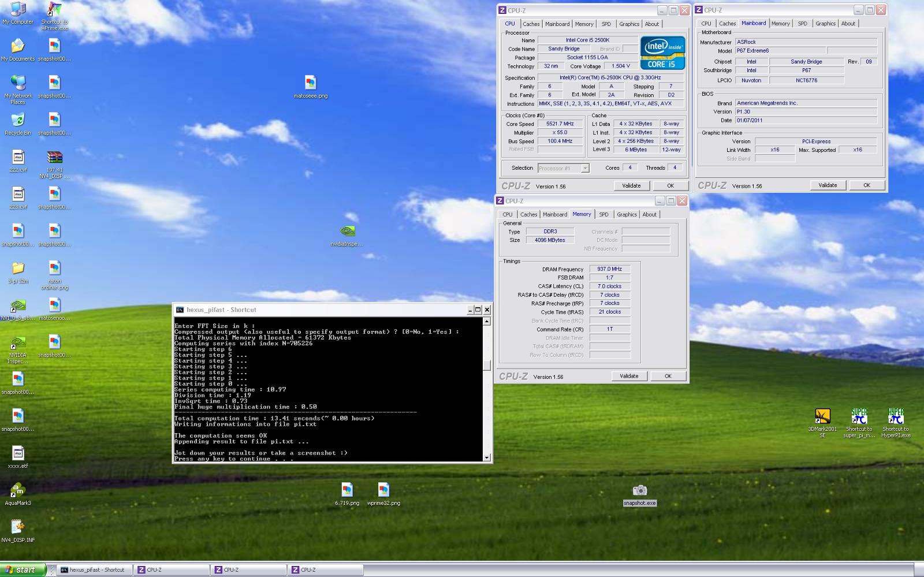Image resolution: width=924 pixels, height=577 pixels.
Task: Select the matosenoo... image icon
Action: (54, 309)
